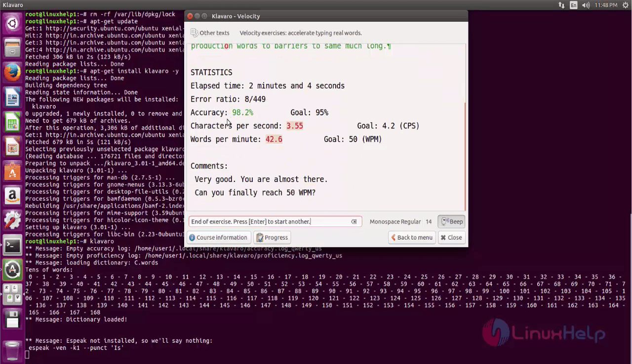Click 'Velocity exercises: accelerate typing real words.' label
Screen dimensions: 632x364
[301, 33]
